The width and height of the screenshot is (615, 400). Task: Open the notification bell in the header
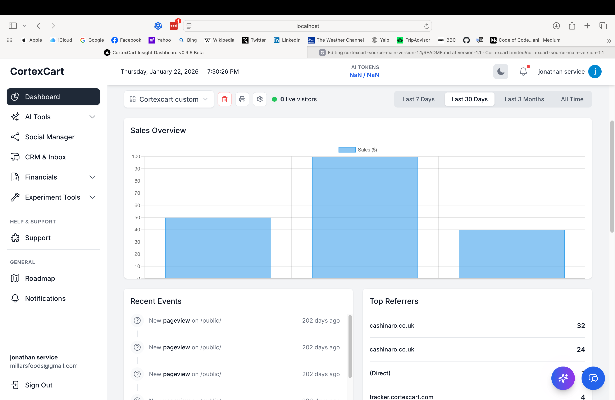point(523,71)
